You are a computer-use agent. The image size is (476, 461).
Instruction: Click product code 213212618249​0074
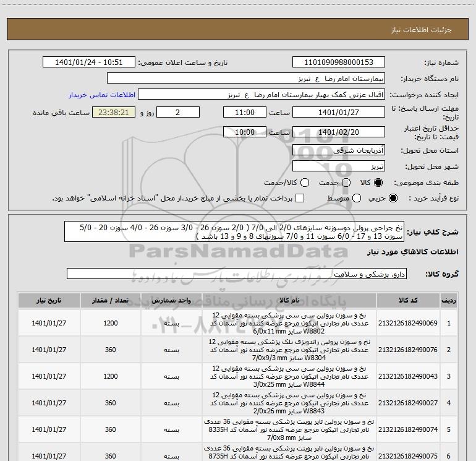(x=408, y=429)
